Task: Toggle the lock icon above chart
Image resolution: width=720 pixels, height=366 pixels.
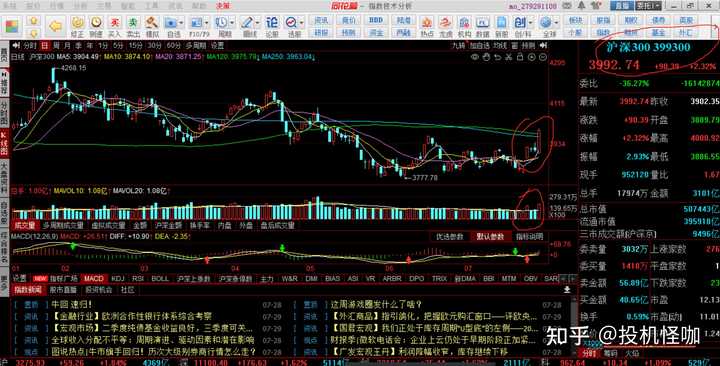Action: (520, 57)
